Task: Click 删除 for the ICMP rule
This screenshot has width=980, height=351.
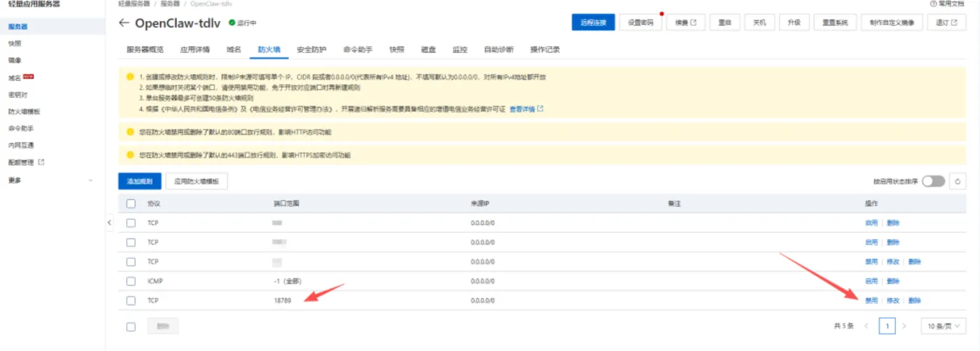Action: click(x=892, y=281)
